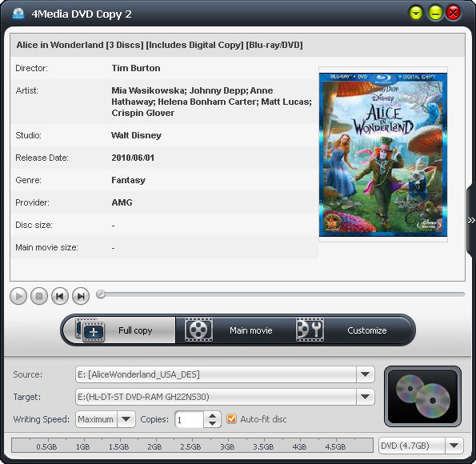Viewport: 476px width, 464px height.
Task: Click the disc capacity usage bar
Action: [x=192, y=446]
